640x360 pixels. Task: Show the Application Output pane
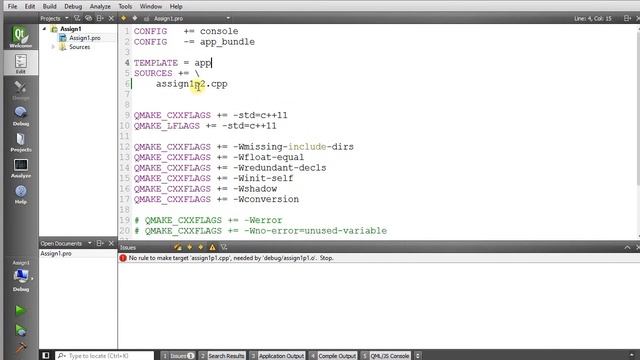[x=277, y=356]
